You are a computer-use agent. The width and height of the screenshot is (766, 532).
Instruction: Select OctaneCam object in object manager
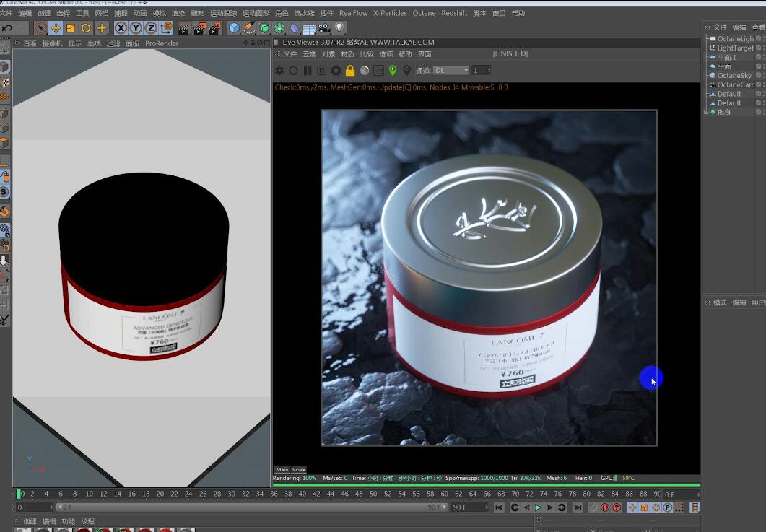pos(735,84)
